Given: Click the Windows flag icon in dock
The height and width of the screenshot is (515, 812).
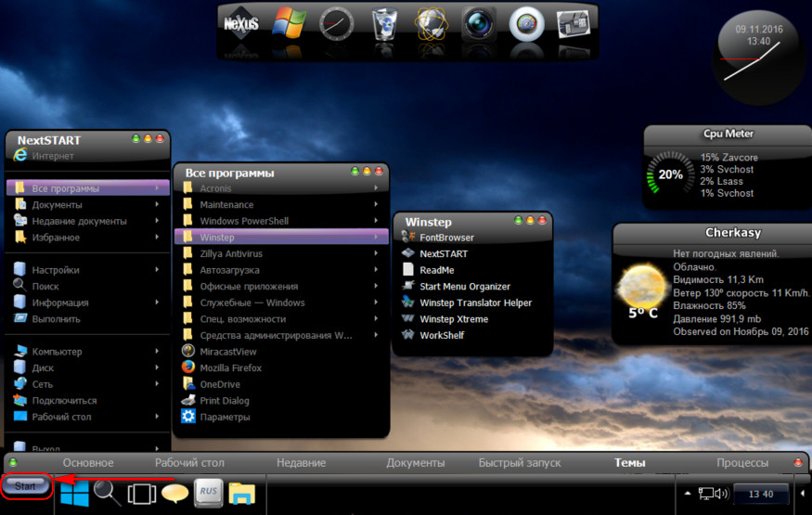Looking at the screenshot, I should [289, 23].
